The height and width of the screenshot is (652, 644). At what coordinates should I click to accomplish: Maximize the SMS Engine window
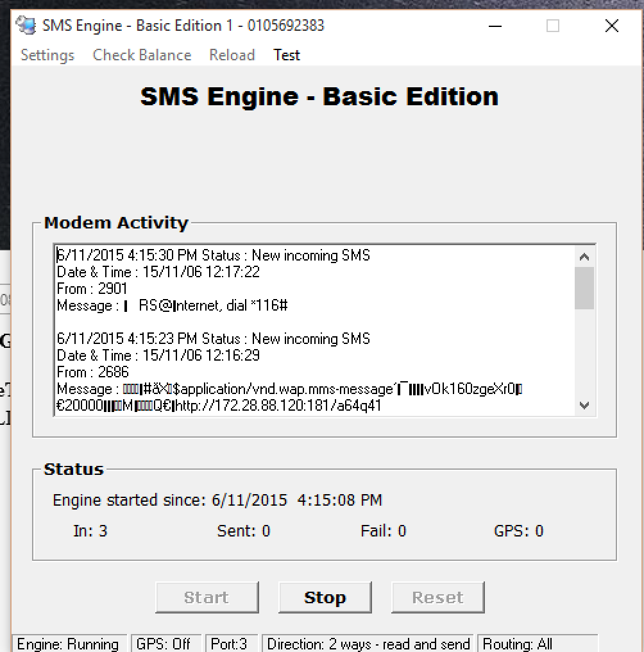tap(553, 26)
